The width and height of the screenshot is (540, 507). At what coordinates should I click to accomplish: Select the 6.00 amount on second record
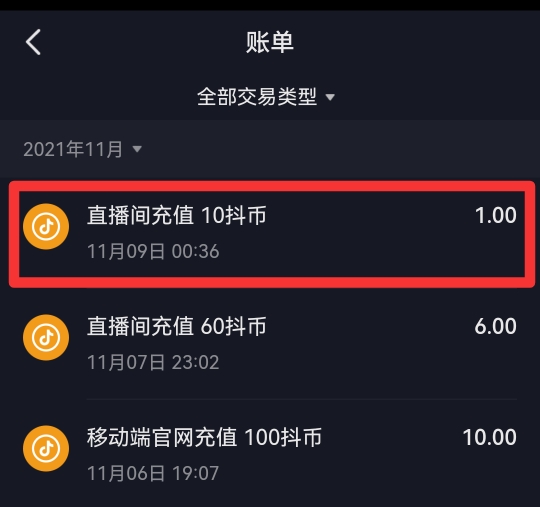(x=495, y=326)
